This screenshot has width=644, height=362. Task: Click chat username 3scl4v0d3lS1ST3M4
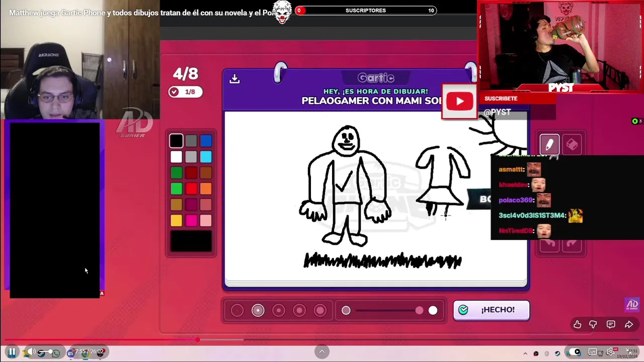click(532, 215)
